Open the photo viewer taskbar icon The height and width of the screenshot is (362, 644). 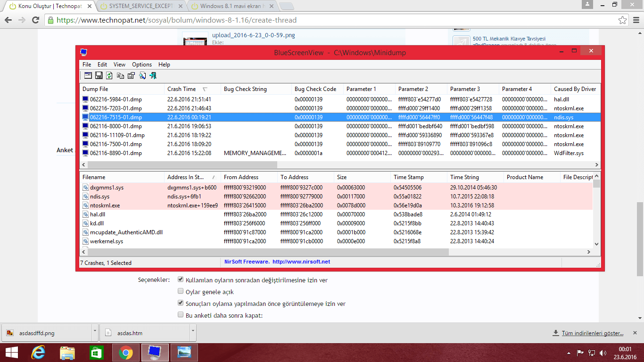184,353
